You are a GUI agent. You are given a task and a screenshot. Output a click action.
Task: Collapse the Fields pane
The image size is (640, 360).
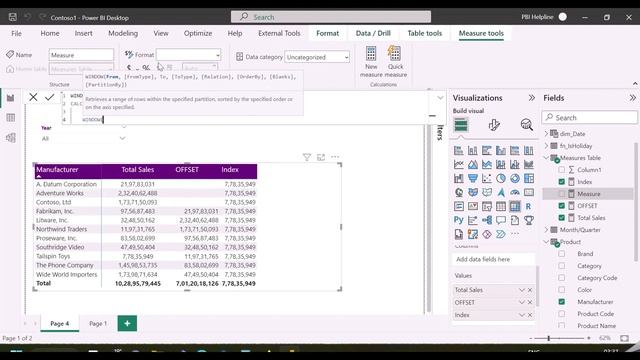[x=632, y=98]
